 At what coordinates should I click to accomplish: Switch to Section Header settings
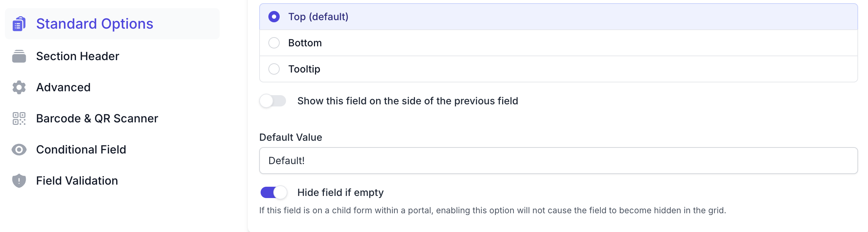pyautogui.click(x=78, y=56)
